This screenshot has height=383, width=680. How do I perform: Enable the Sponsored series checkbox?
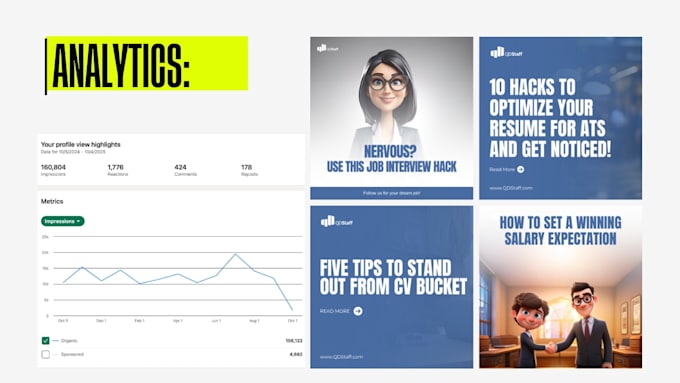[46, 354]
